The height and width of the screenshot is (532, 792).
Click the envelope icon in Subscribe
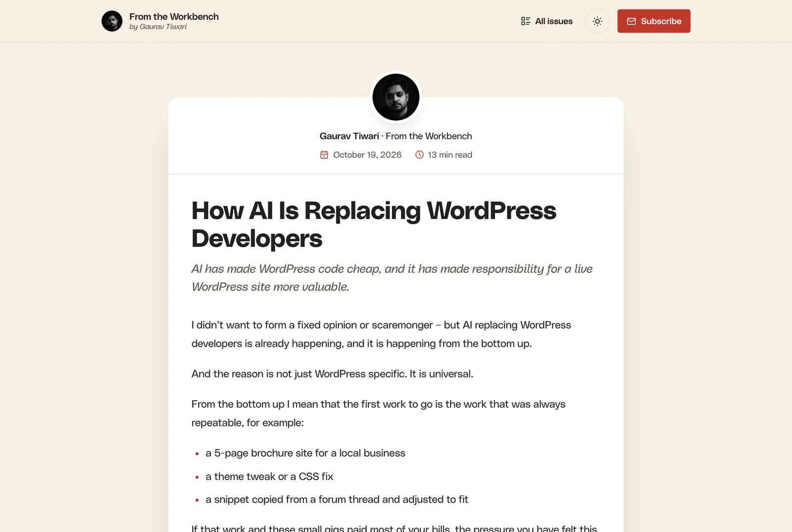click(x=631, y=21)
